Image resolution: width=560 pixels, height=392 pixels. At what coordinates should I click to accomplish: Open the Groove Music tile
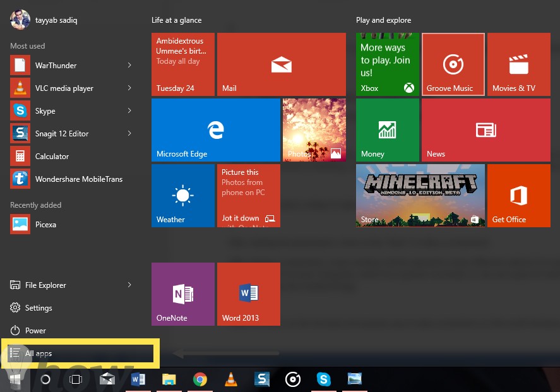453,64
